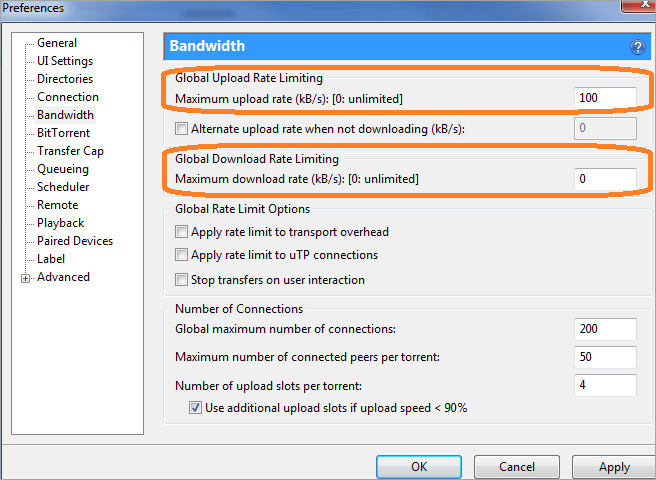Check apply rate limit to uTP connections

pos(181,256)
